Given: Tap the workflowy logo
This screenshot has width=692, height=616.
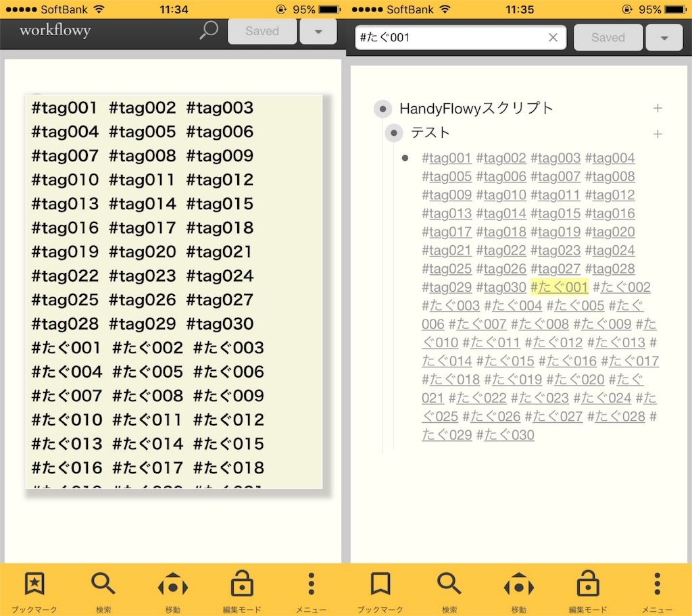Looking at the screenshot, I should pos(55,30).
